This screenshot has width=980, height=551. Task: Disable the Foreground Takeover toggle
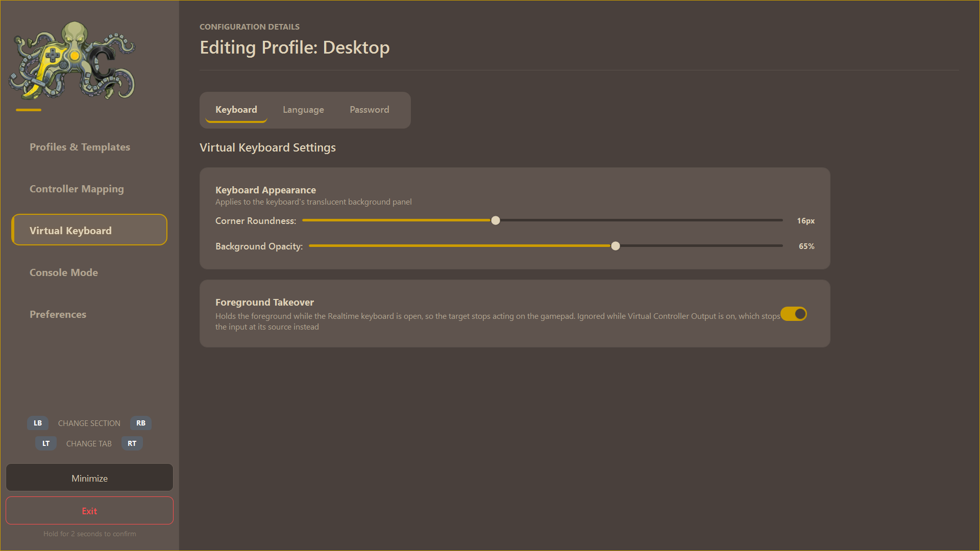pos(794,314)
